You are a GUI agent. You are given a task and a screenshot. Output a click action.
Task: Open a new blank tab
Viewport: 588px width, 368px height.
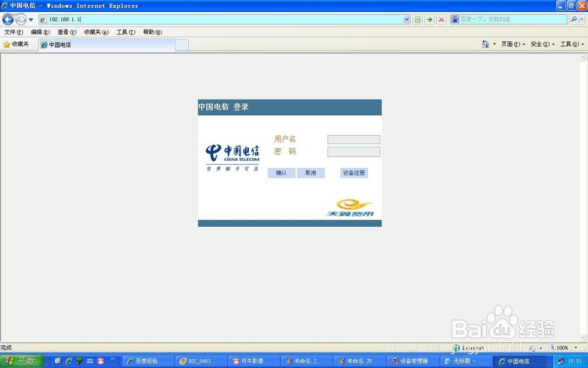(x=182, y=45)
